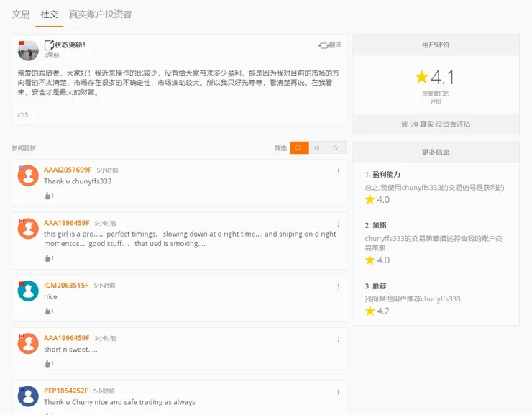Viewport: 532px width, 415px height.
Task: Click '5小时前' timestamp next to ICM2063515F
Action: [x=104, y=286]
